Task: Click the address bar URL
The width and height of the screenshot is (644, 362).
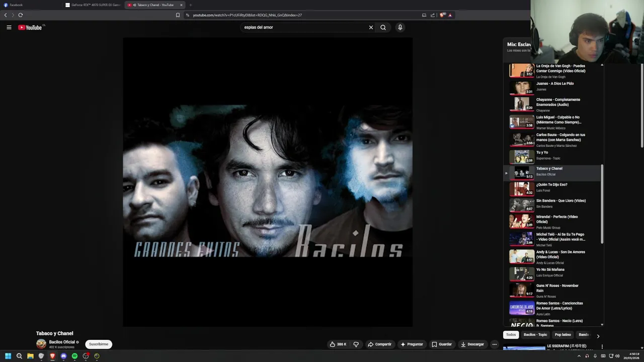Action: 247,15
